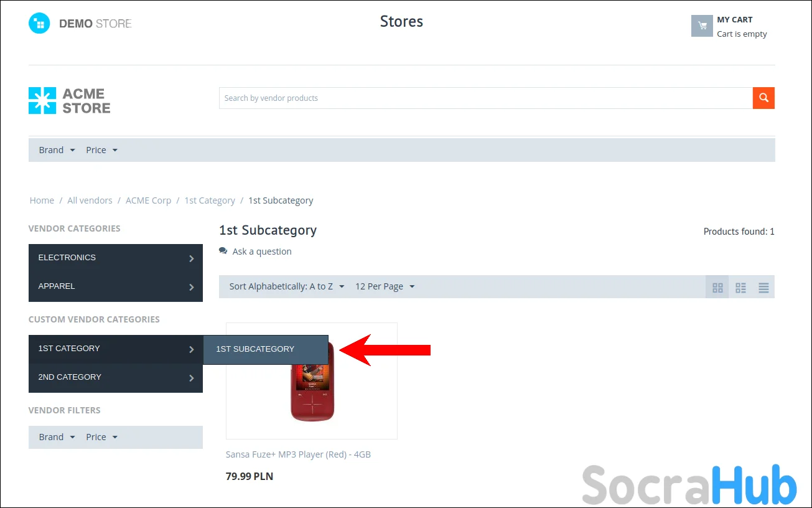
Task: Expand the Apparel category chevron
Action: pos(192,287)
